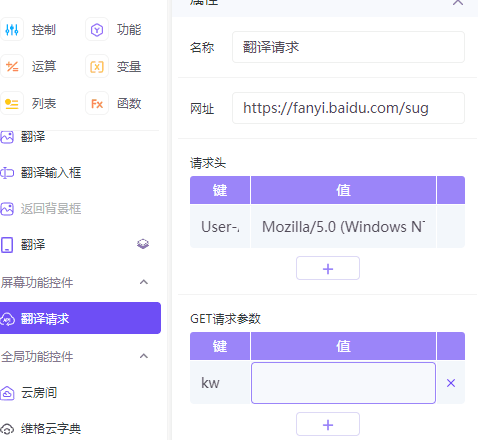The height and width of the screenshot is (440, 478).
Task: Add a new GET parameter row
Action: click(328, 424)
